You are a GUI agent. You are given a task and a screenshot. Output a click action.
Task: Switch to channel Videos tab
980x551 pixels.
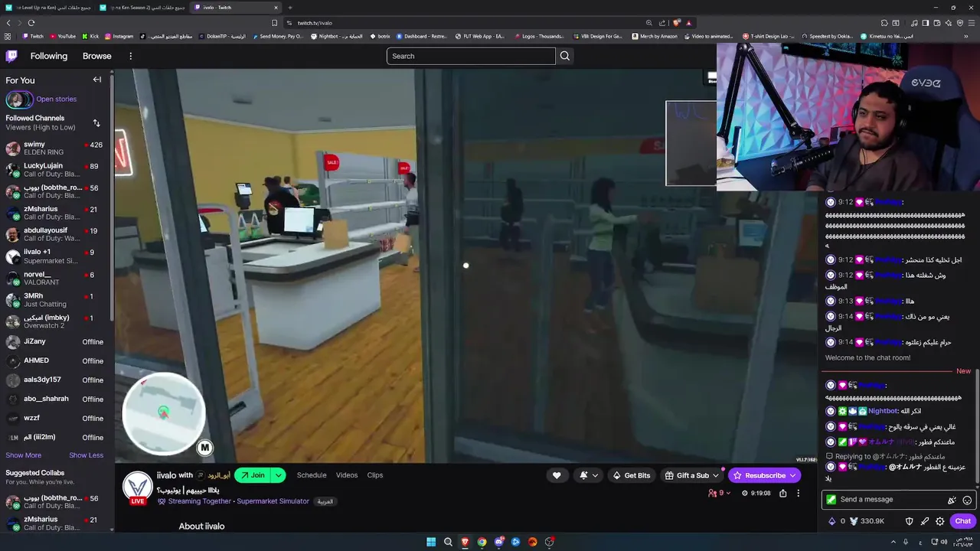click(x=347, y=475)
